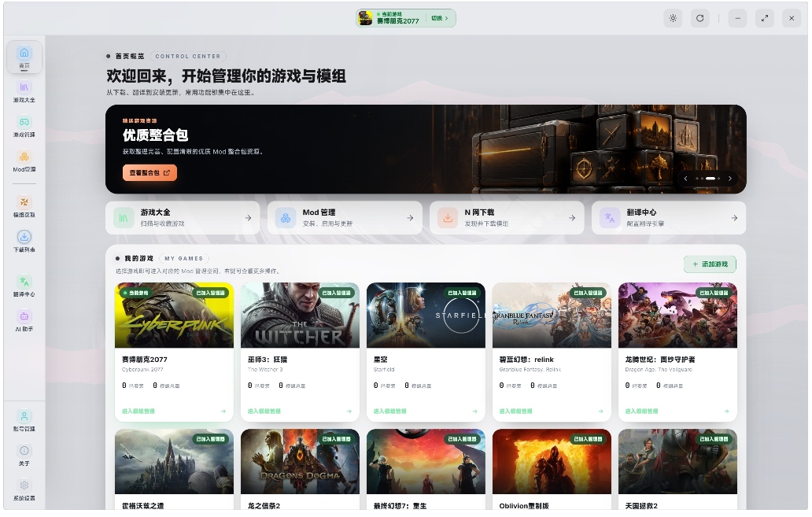Click the CONTROL CENTER tag near 首页概览
The height and width of the screenshot is (517, 812).
click(188, 57)
